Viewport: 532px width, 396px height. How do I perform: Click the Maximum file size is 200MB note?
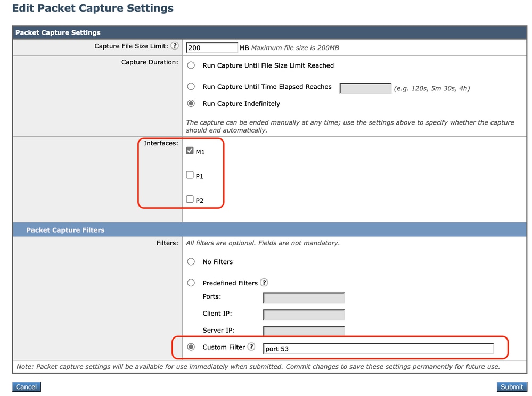(295, 48)
